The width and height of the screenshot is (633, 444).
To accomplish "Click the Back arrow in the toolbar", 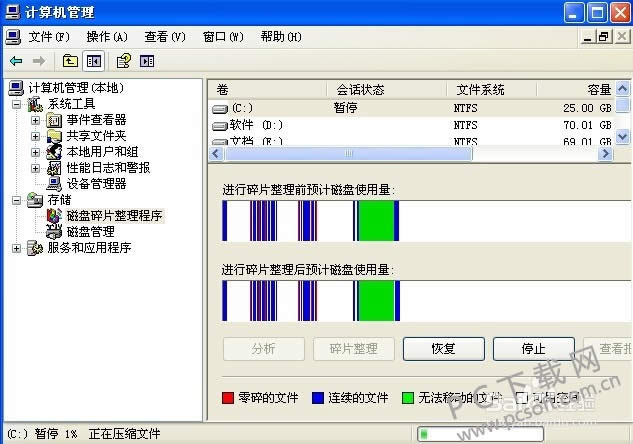I will (16, 61).
